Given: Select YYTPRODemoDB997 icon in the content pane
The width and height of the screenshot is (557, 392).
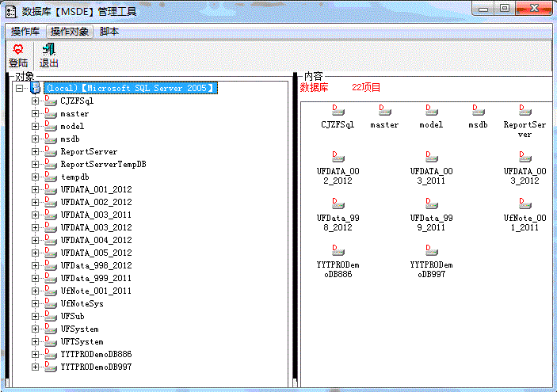Looking at the screenshot, I should pyautogui.click(x=431, y=250).
